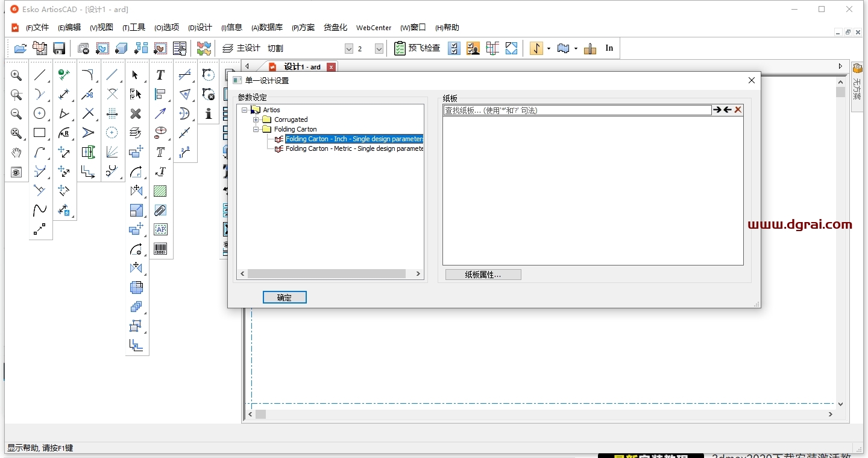Click the blue checklist toolbar icon
This screenshot has width=868, height=458.
tap(454, 48)
